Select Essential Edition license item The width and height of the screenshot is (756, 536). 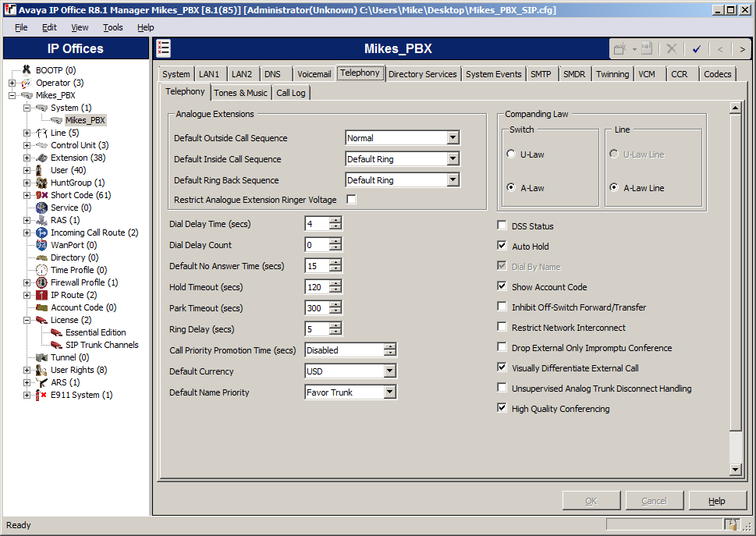pyautogui.click(x=95, y=332)
